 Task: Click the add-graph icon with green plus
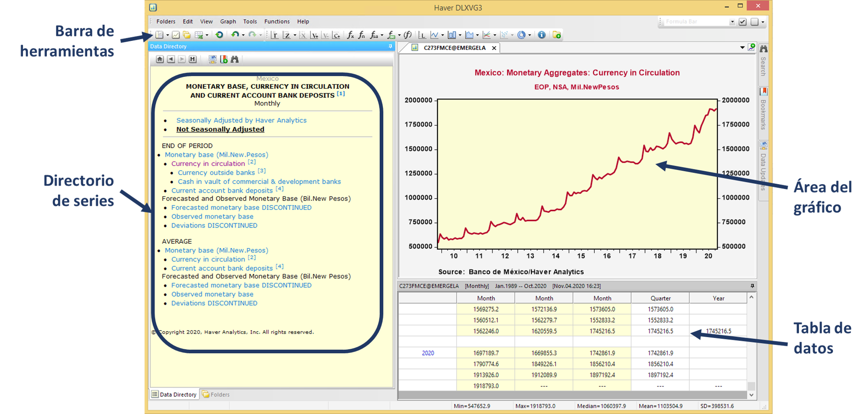[752, 47]
